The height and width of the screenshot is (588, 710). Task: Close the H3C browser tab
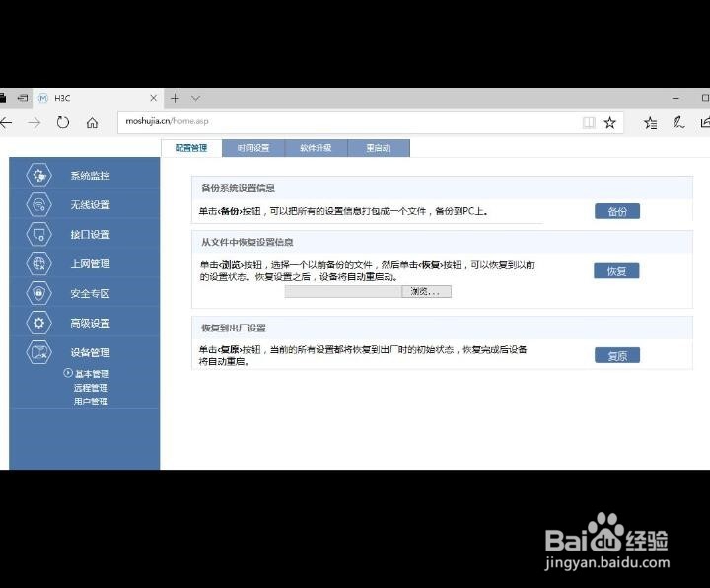(x=154, y=98)
